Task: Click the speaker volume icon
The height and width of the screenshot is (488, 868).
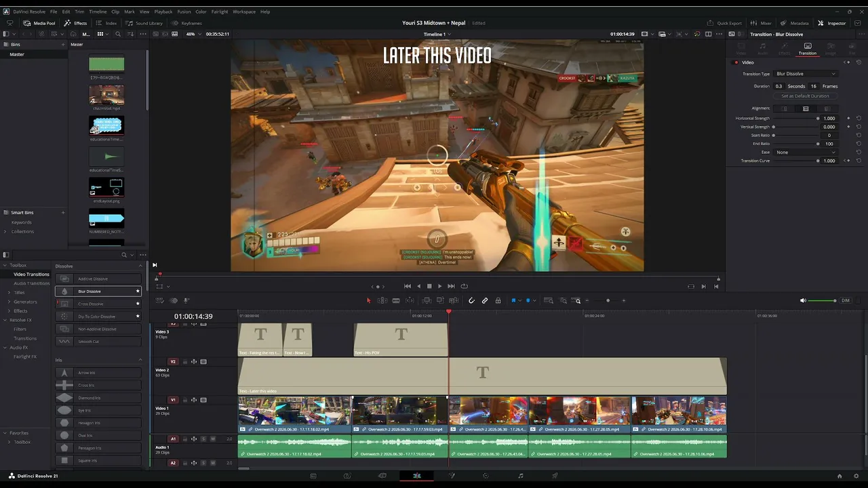Action: pos(804,300)
